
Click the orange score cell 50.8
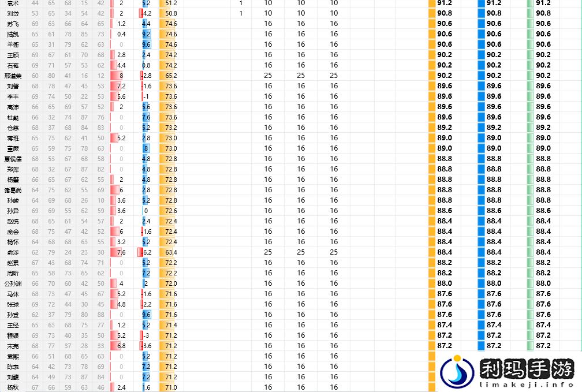click(170, 13)
